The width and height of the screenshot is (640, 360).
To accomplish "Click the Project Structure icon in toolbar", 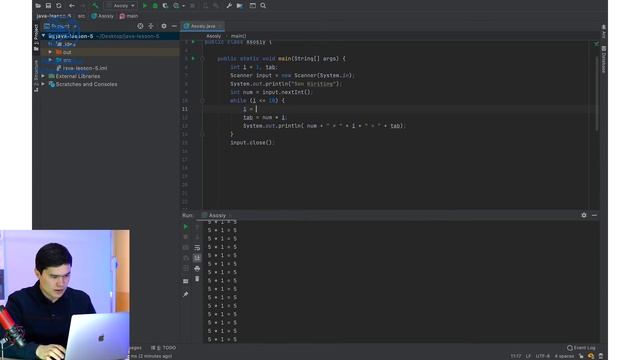I will pyautogui.click(x=240, y=6).
